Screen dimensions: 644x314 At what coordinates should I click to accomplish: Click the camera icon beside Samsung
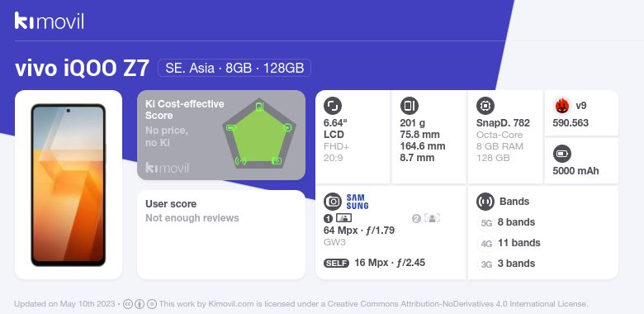click(332, 202)
